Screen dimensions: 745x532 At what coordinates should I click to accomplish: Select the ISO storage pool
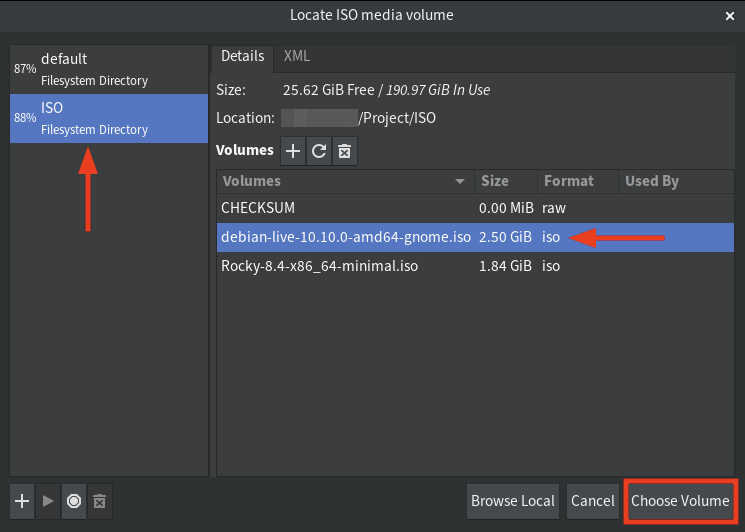(x=108, y=118)
